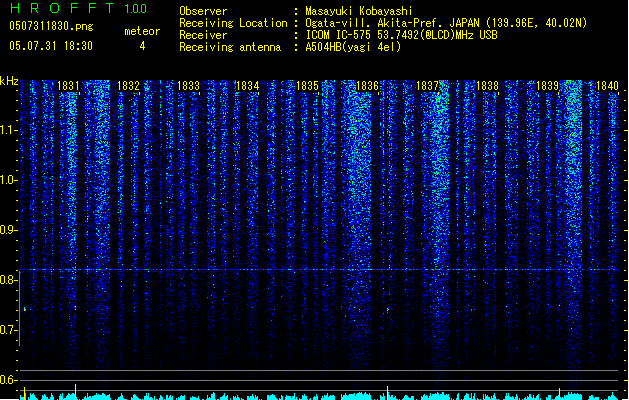Click the Observer label
This screenshot has height=400, width=629.
[x=203, y=11]
